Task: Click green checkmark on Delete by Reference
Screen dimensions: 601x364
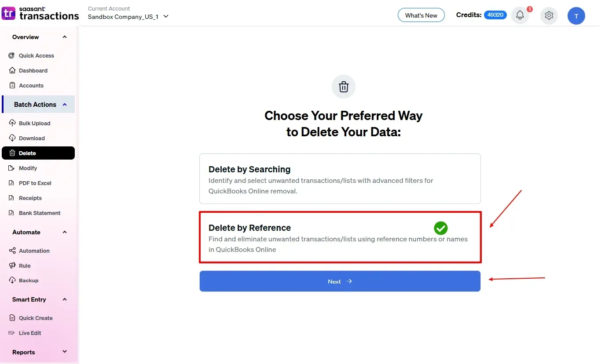Action: [x=440, y=228]
